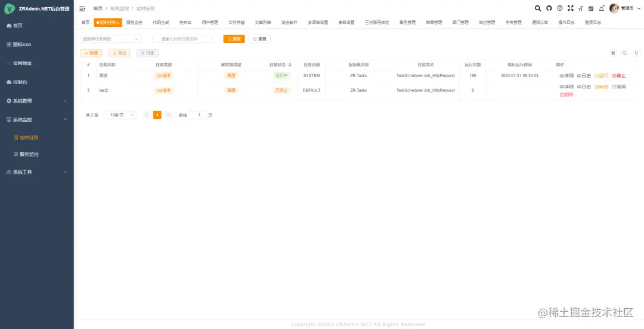Click the 重置 reset button
The height and width of the screenshot is (329, 644).
point(259,39)
